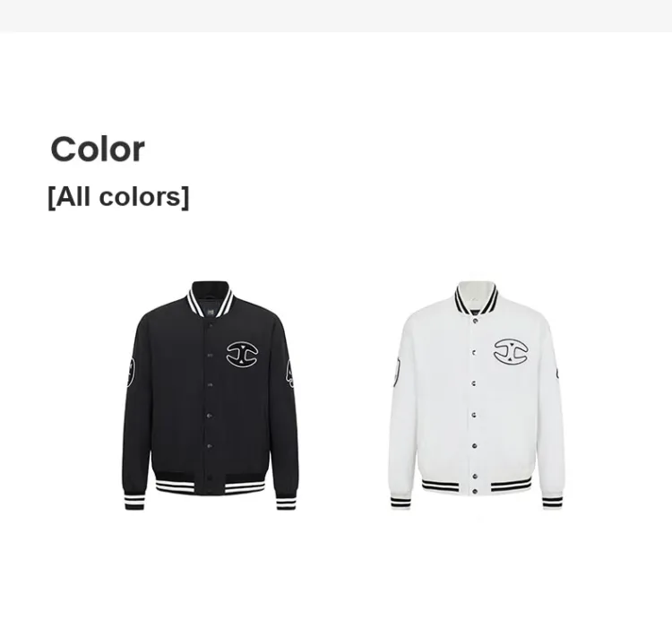This screenshot has width=672, height=619.
Task: Click the chest logo on white jacket
Action: [511, 352]
